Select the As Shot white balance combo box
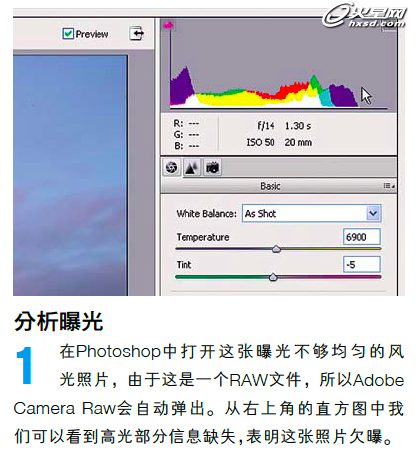Screen dimensions: 420x460 (x=311, y=213)
